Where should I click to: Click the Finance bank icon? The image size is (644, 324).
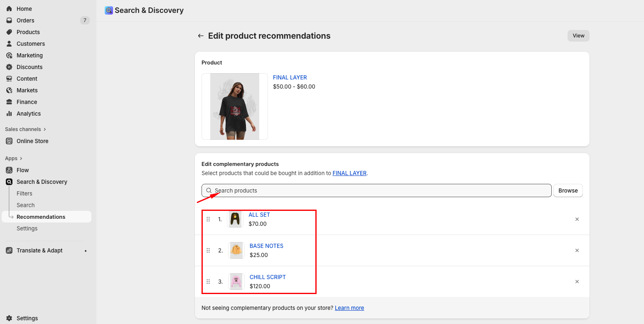[9, 102]
